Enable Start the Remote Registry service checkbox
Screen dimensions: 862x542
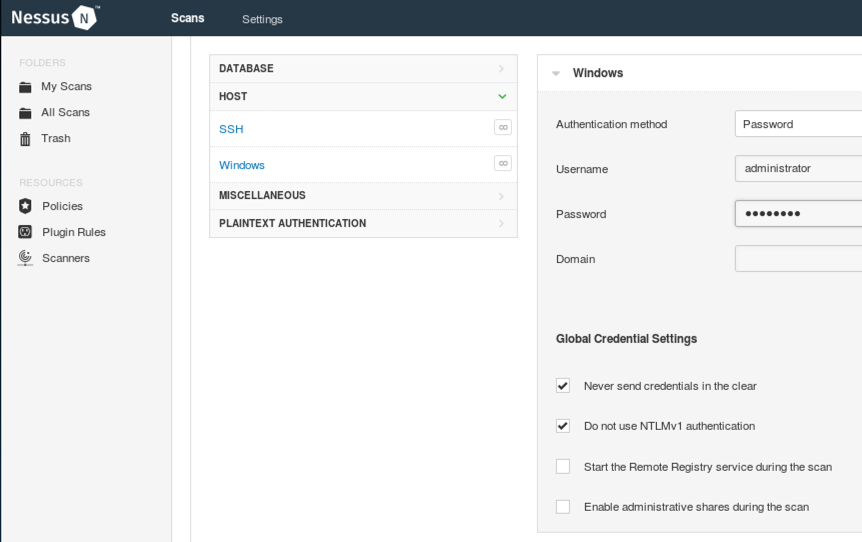pos(563,467)
